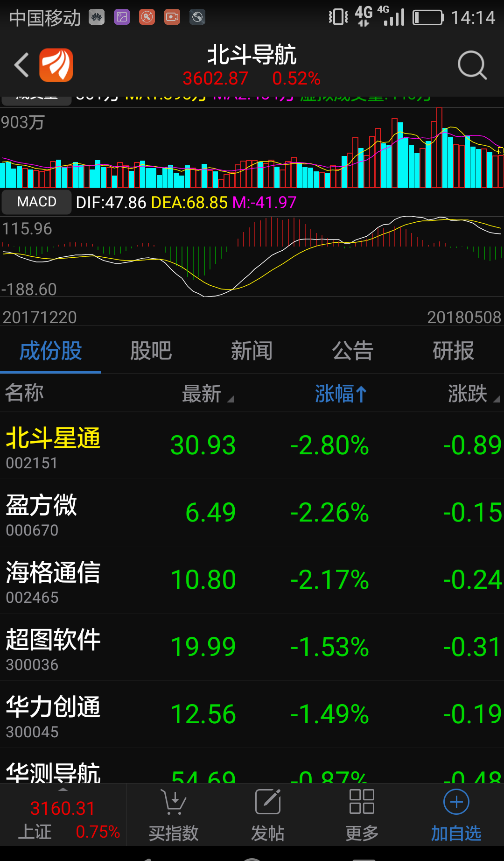Tap the vibrate mode status icon
This screenshot has width=504, height=861.
338,17
